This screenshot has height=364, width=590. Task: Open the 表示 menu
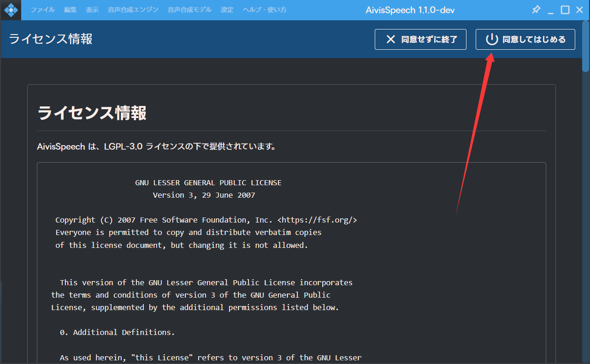coord(92,10)
